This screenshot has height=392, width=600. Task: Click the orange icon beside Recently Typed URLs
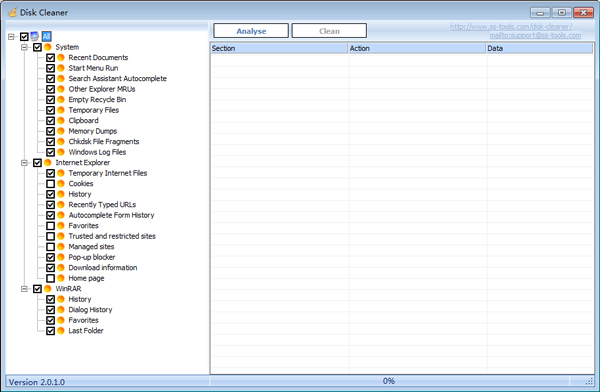tap(60, 205)
